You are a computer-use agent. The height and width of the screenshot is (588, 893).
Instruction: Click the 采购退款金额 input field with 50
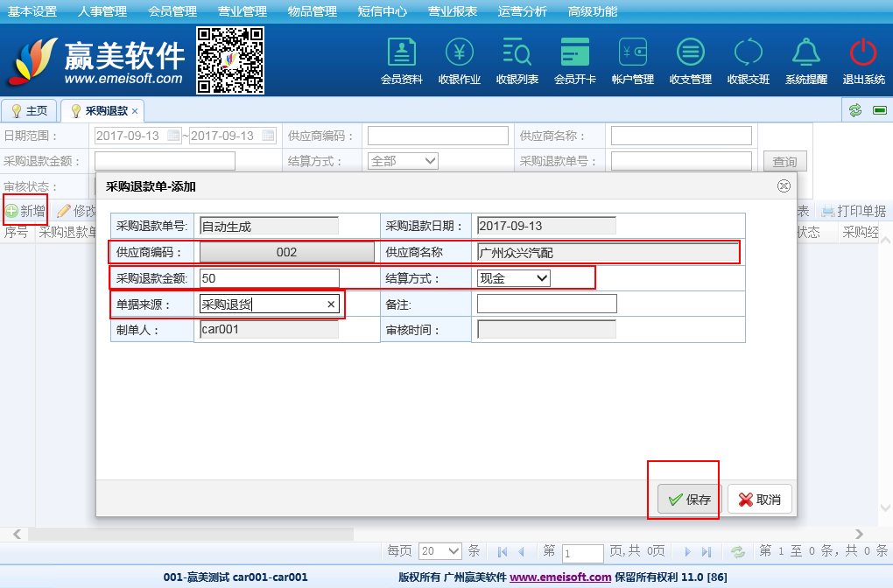click(x=269, y=278)
